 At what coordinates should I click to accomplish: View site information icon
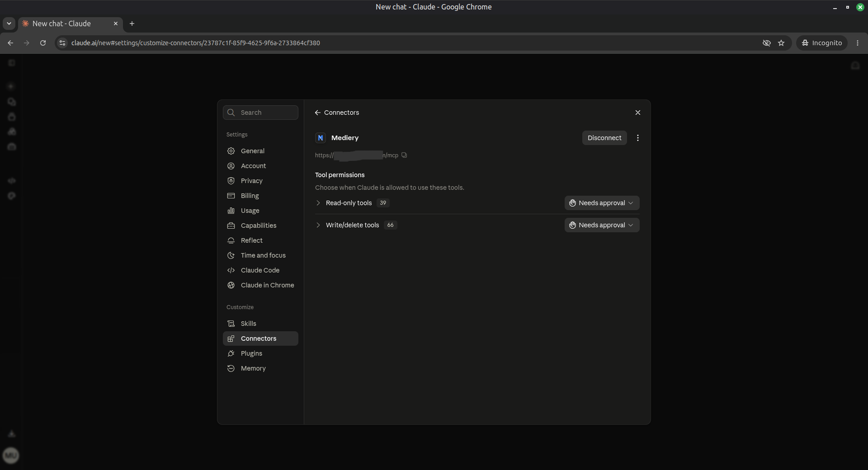point(62,43)
